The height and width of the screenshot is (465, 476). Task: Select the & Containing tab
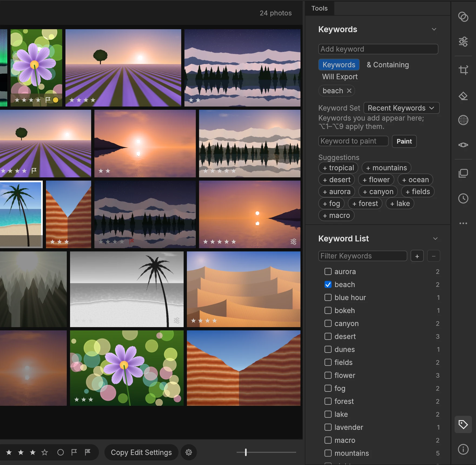388,65
